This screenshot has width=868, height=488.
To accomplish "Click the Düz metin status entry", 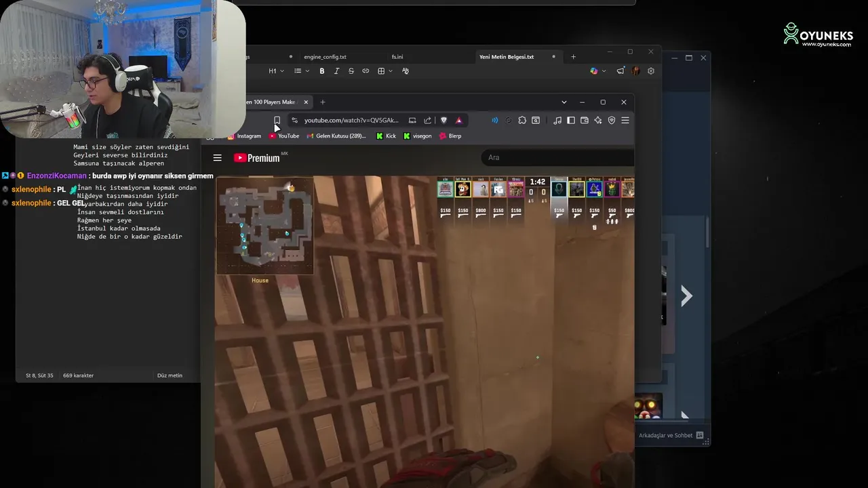I will [170, 375].
